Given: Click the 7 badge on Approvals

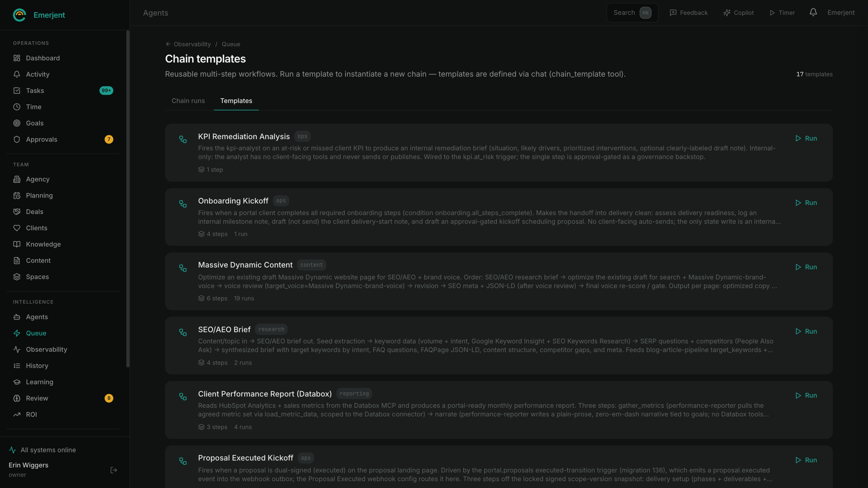Looking at the screenshot, I should 109,139.
